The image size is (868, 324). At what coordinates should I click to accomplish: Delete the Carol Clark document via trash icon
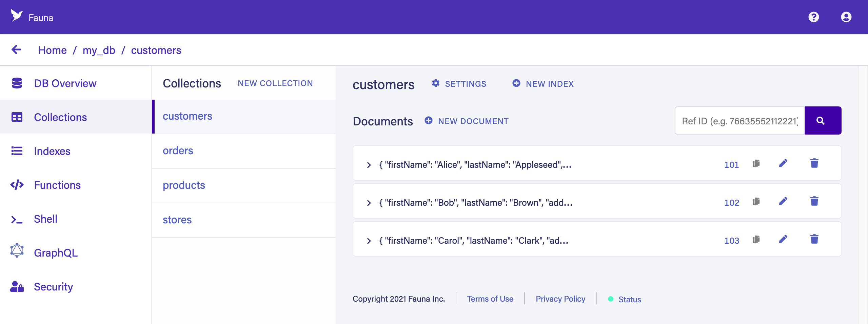click(x=814, y=239)
